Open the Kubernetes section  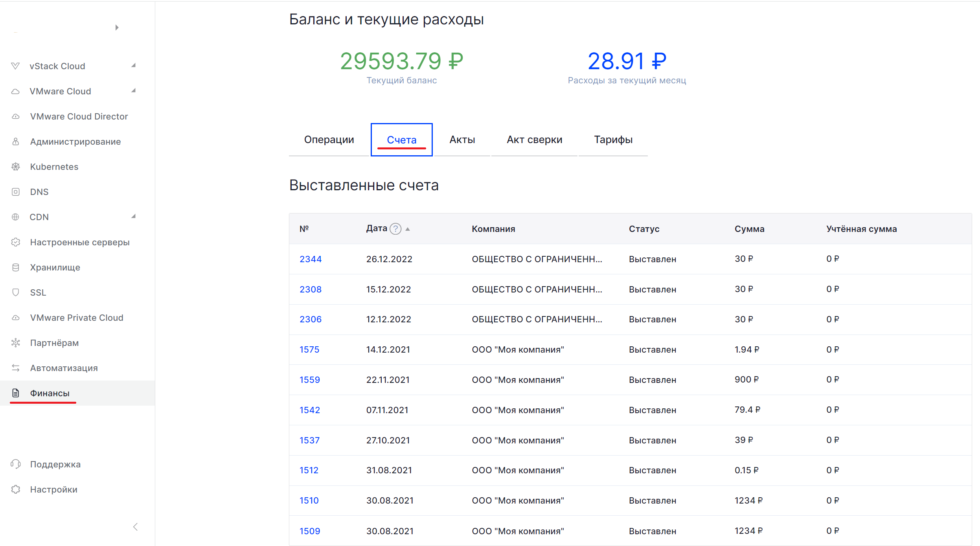point(54,167)
